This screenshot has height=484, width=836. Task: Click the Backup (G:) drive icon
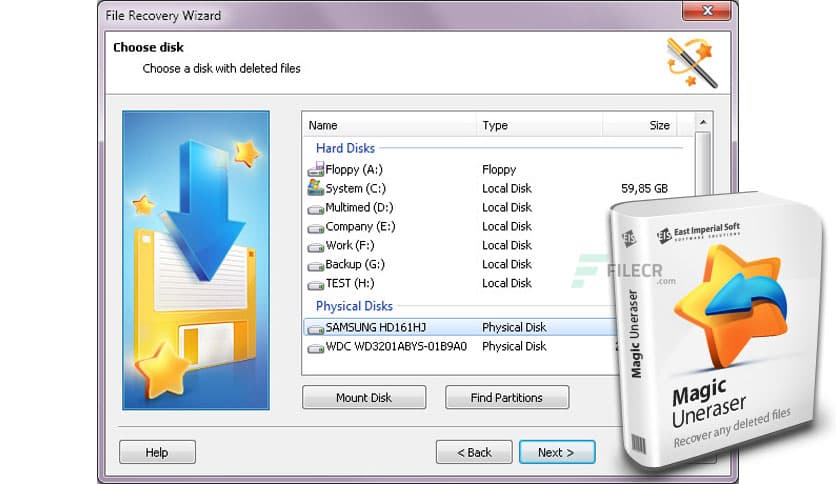(x=316, y=266)
